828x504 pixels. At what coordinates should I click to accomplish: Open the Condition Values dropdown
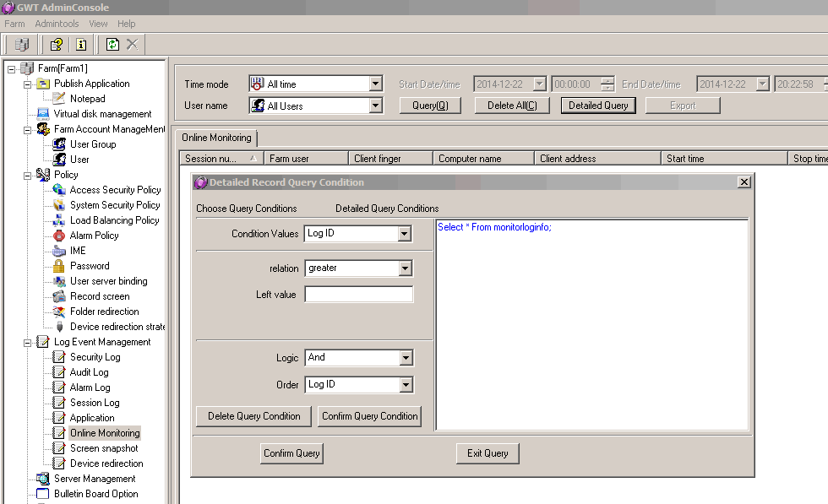coord(405,234)
